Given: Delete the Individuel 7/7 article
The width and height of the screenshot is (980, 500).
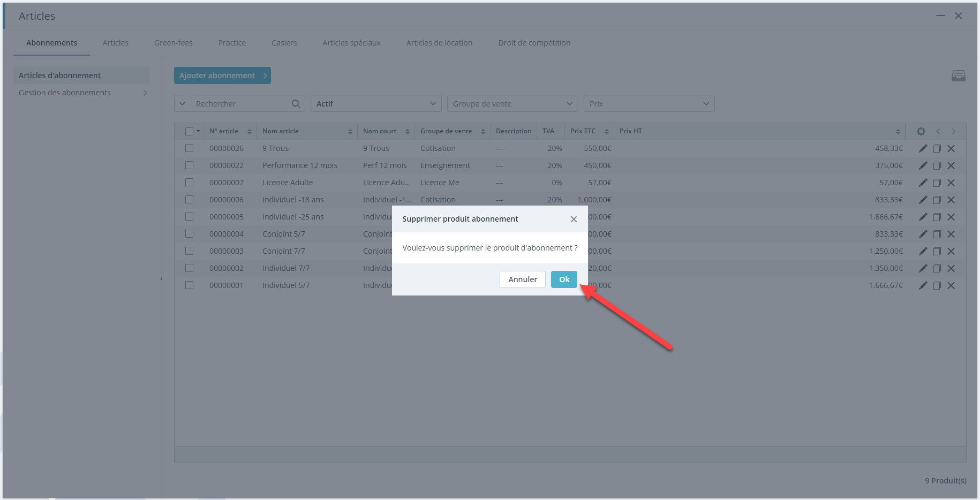Looking at the screenshot, I should [x=951, y=268].
